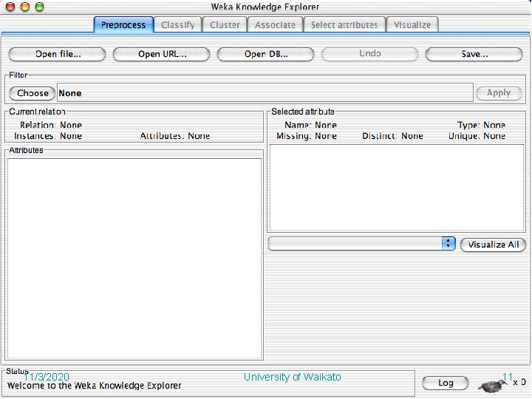Choose a filter with the Choose button

tap(33, 93)
